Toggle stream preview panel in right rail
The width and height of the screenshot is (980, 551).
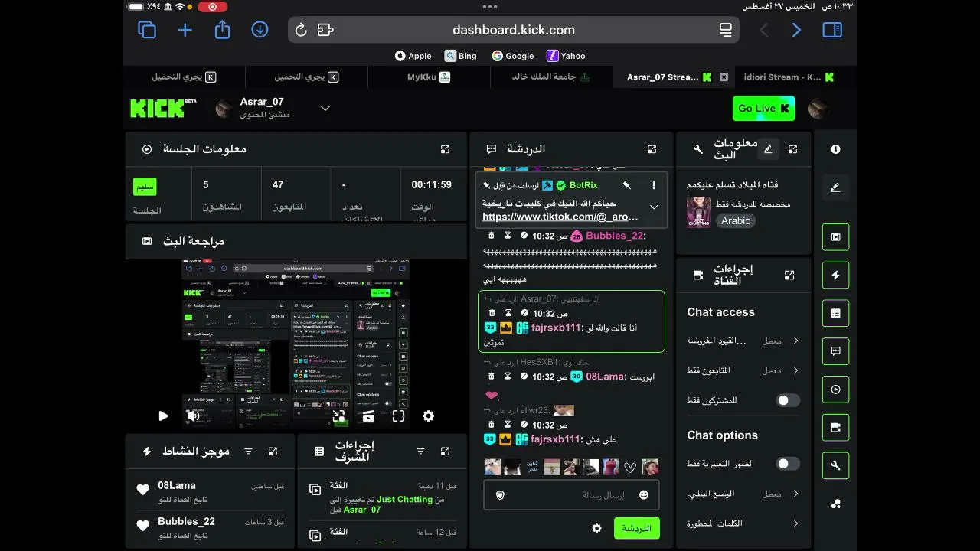click(x=835, y=237)
